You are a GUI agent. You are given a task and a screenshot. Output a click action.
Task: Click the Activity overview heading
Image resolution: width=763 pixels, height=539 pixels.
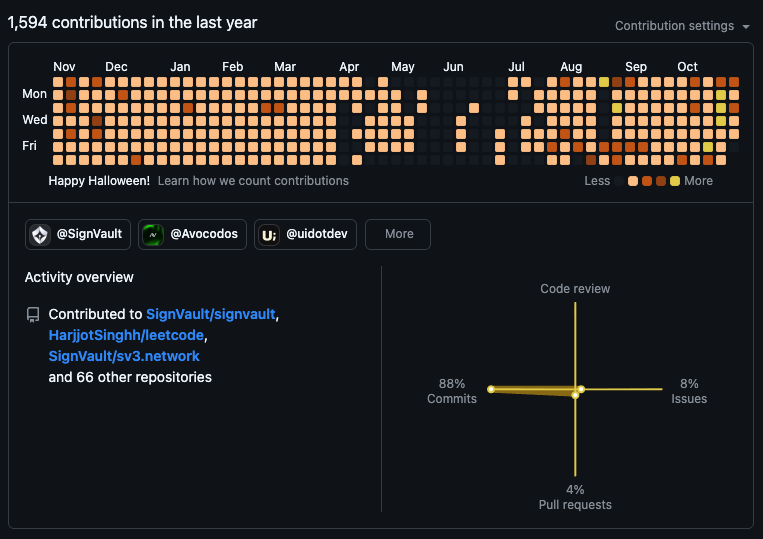coord(79,277)
